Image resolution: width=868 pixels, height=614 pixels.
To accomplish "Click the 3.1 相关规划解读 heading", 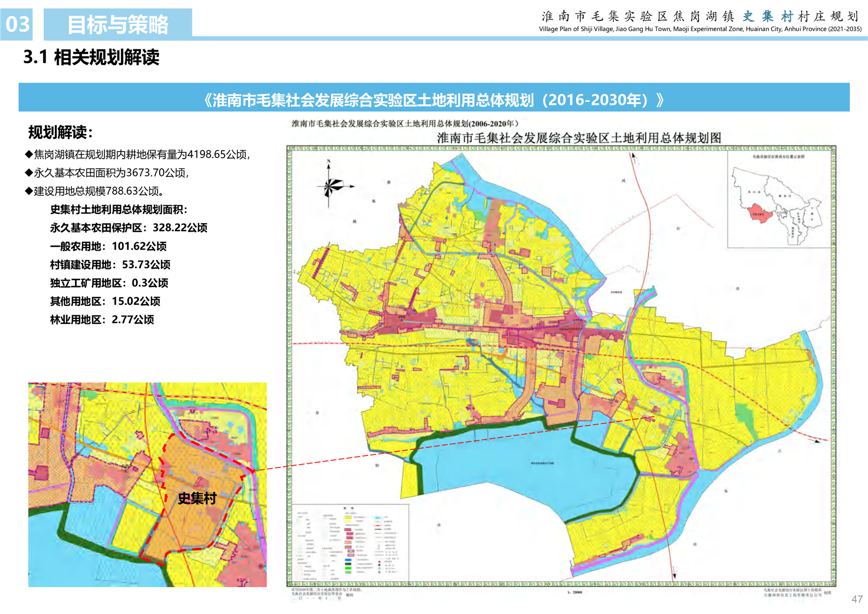I will [91, 57].
